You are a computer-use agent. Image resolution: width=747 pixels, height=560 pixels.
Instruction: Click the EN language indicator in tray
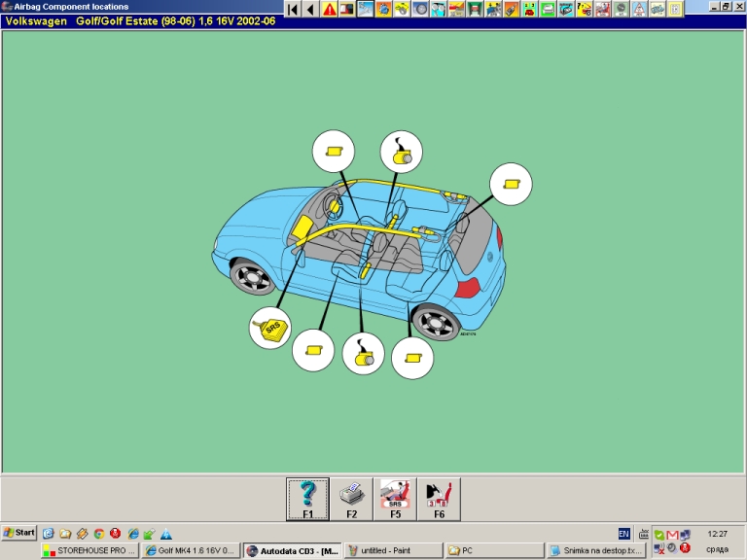623,534
